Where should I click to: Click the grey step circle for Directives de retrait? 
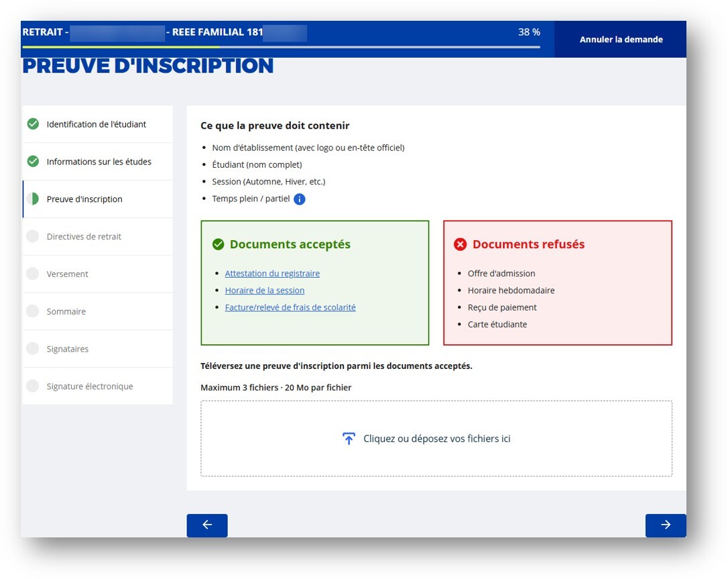(33, 236)
